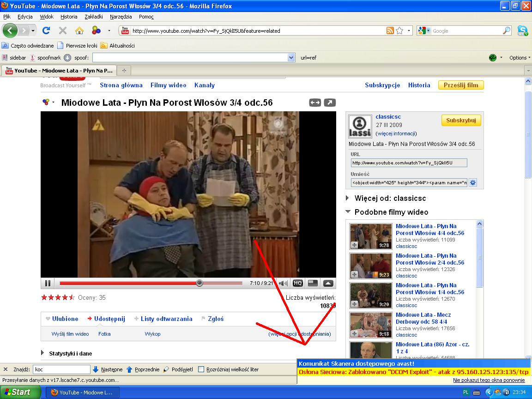Open the Narzędzia menu
This screenshot has width=532, height=399.
click(x=121, y=17)
